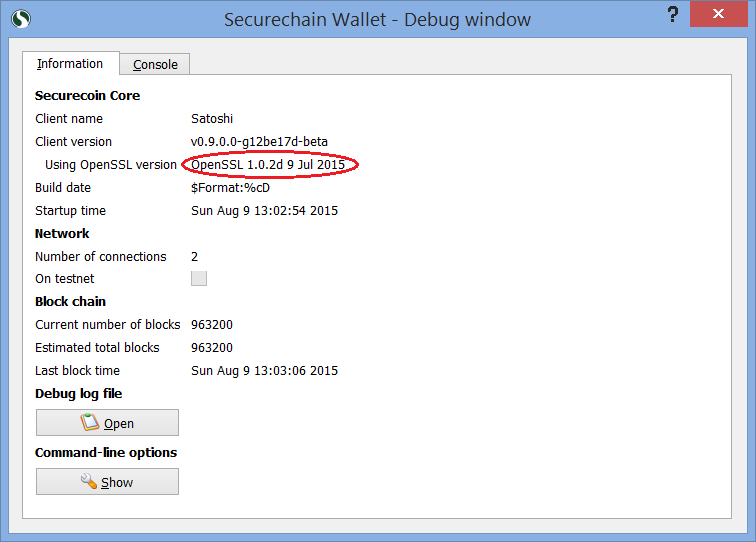The image size is (756, 542).
Task: Click the Securecoin Core heading
Action: tap(87, 96)
